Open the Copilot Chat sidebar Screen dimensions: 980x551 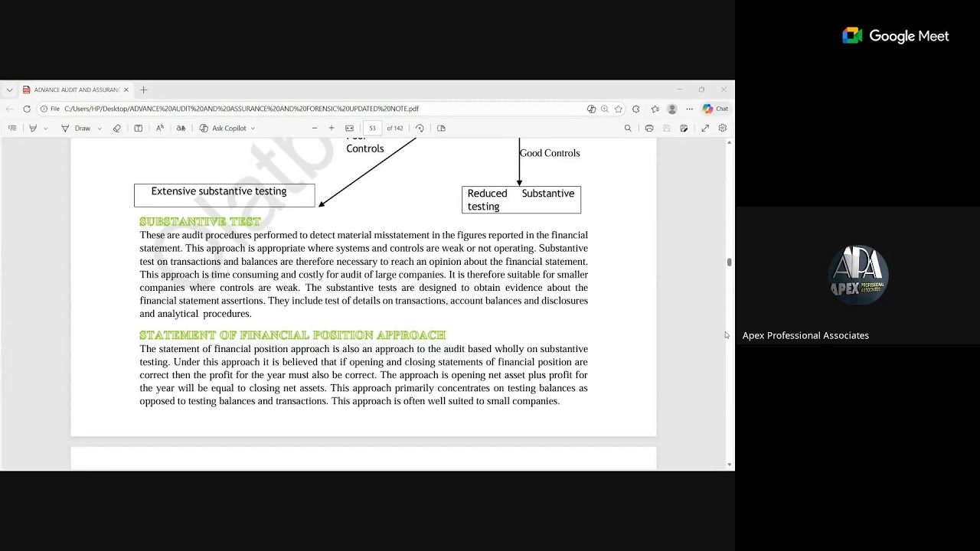[716, 109]
